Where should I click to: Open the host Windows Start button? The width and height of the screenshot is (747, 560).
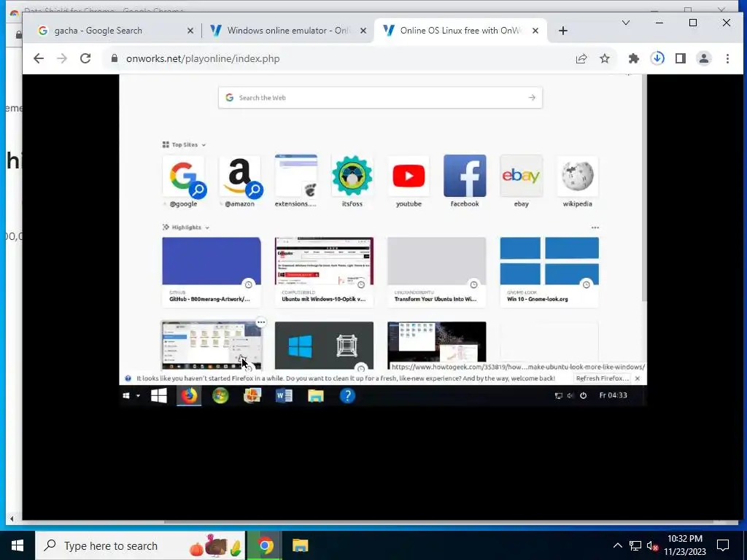pyautogui.click(x=18, y=545)
